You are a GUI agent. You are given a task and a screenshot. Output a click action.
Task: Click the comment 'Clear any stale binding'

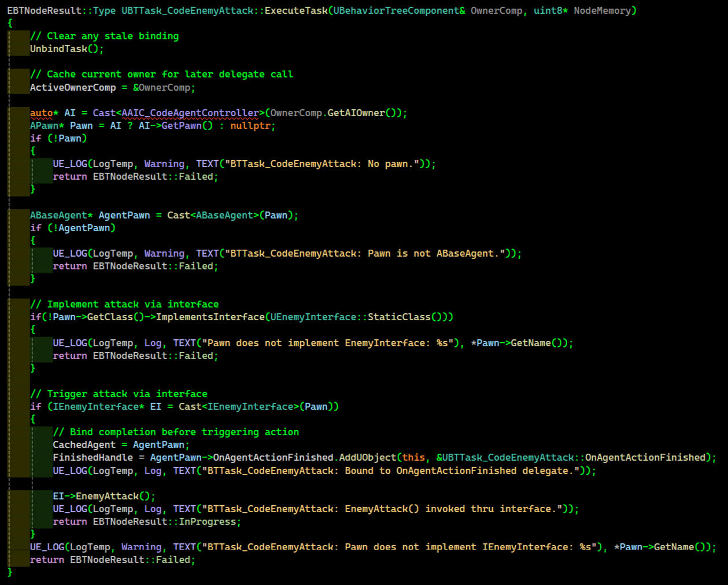[x=104, y=36]
